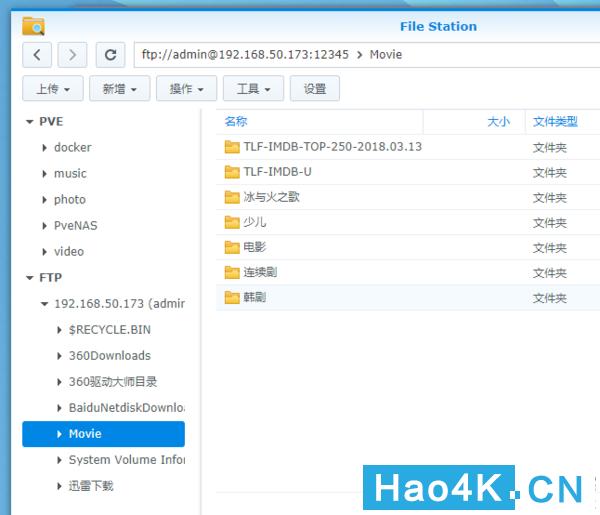Screen dimensions: 600x515
Task: Click the 冰与火之歌 folder icon
Action: (x=232, y=197)
